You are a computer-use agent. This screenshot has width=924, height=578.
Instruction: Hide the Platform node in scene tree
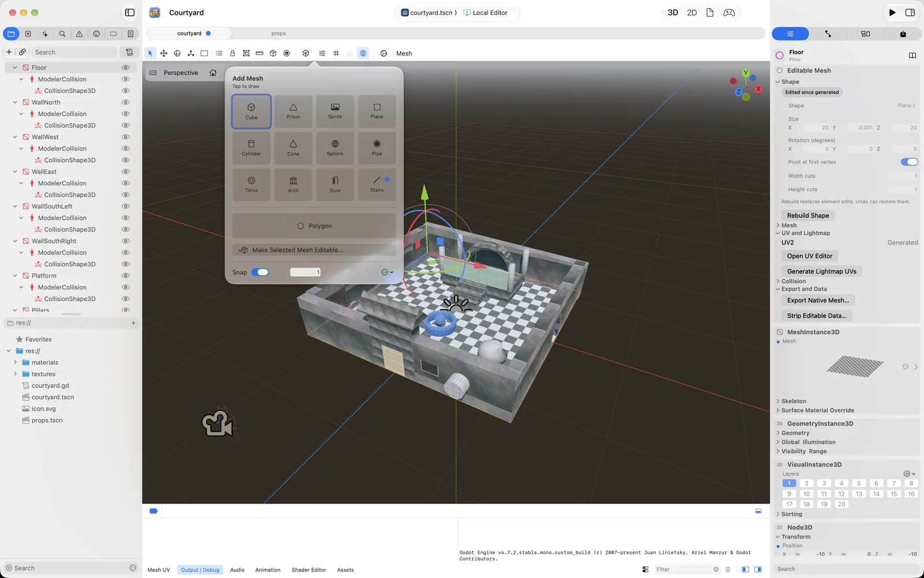(125, 276)
